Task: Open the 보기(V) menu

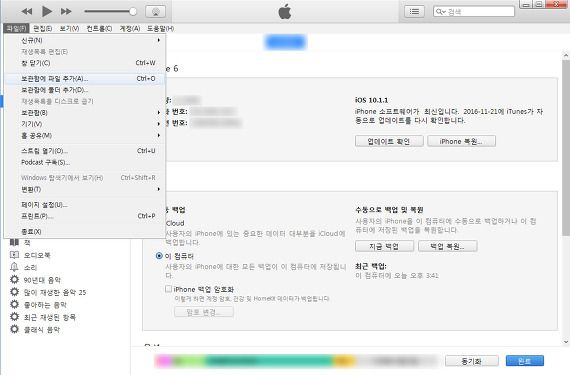Action: coord(69,28)
